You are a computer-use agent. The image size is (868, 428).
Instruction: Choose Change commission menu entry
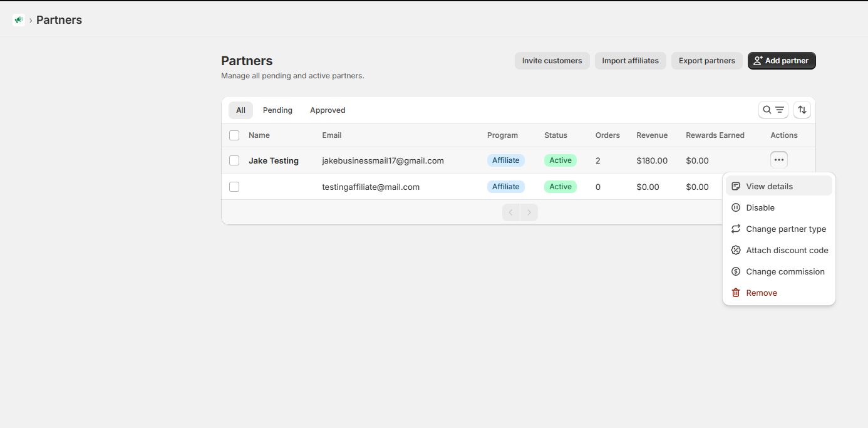click(779, 271)
